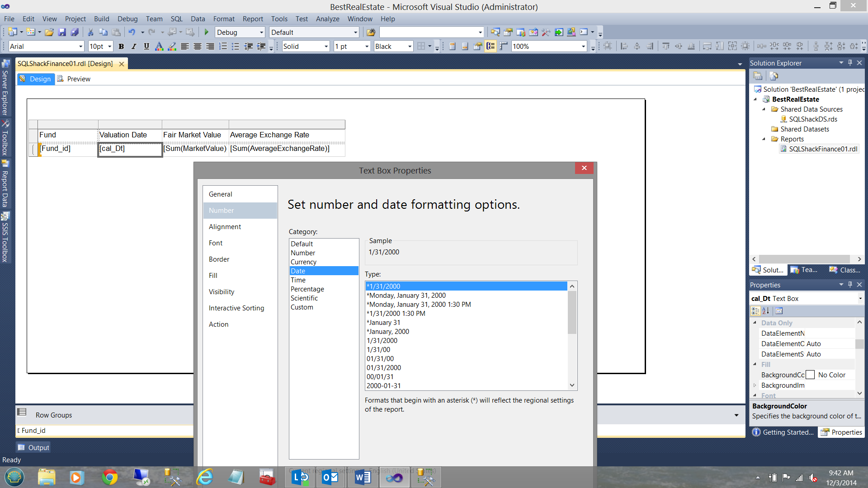Click the font color icon
868x488 pixels.
pos(159,46)
